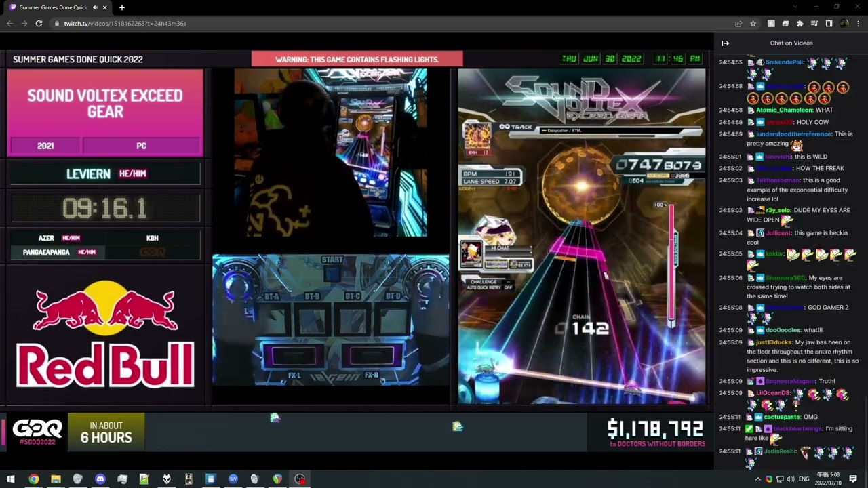This screenshot has height=488, width=868.
Task: Open the media control music-note icon
Action: (x=814, y=24)
